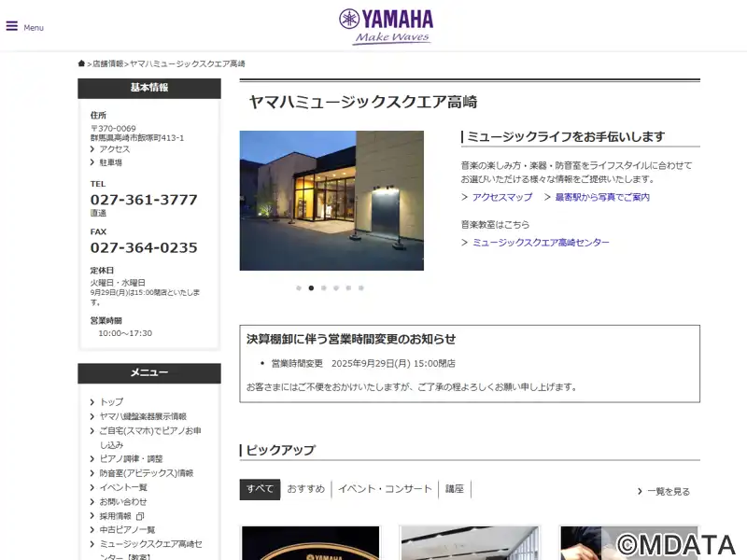Select the fourth carousel dot
The image size is (747, 560).
[336, 288]
